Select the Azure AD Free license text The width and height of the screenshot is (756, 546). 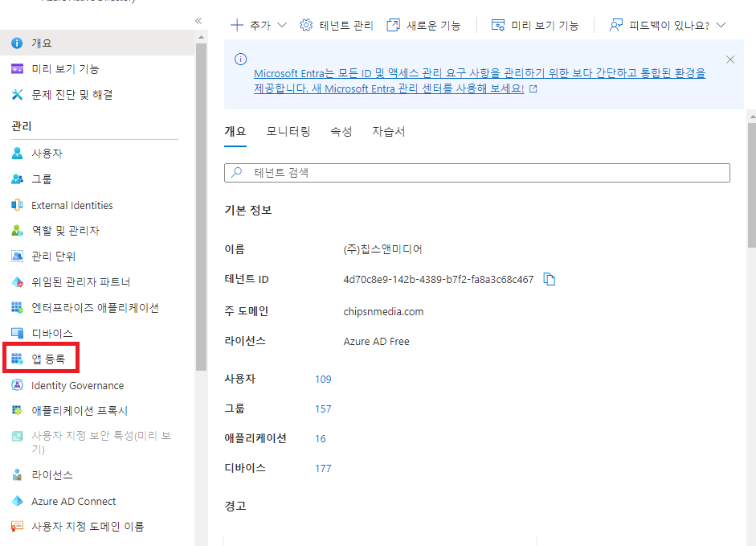click(x=376, y=341)
